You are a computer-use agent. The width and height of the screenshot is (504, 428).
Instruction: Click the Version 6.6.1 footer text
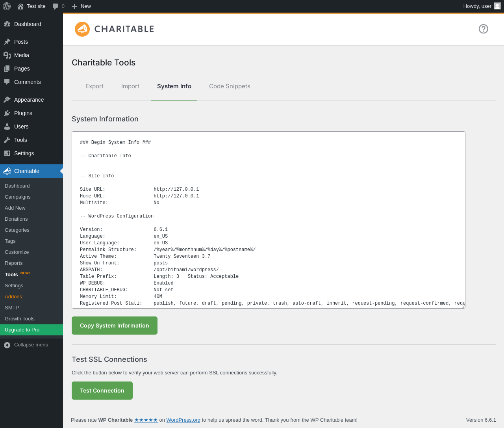pyautogui.click(x=481, y=420)
